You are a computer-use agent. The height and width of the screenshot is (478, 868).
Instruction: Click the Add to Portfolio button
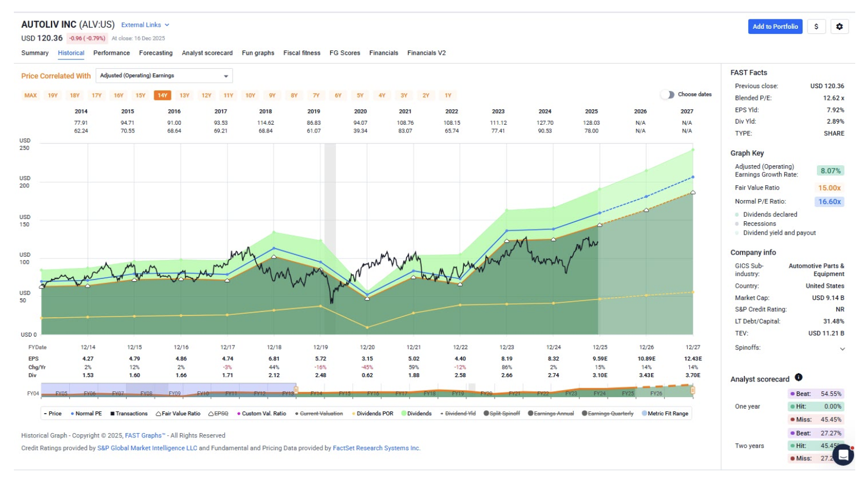click(775, 27)
